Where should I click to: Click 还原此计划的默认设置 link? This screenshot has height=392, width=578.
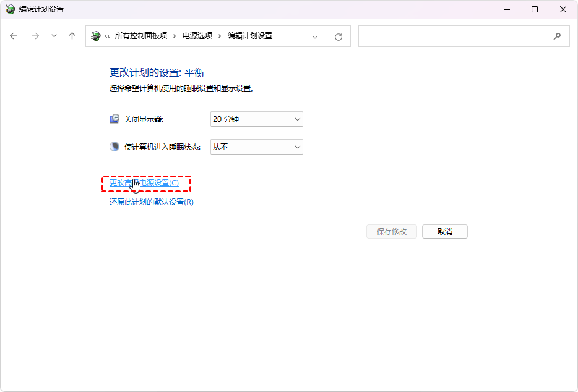pyautogui.click(x=152, y=202)
